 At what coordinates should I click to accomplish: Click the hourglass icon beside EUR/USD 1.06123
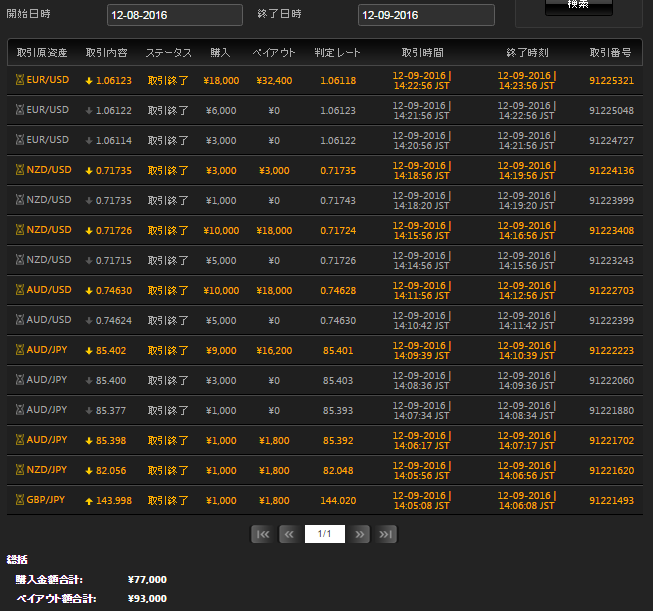[19, 80]
